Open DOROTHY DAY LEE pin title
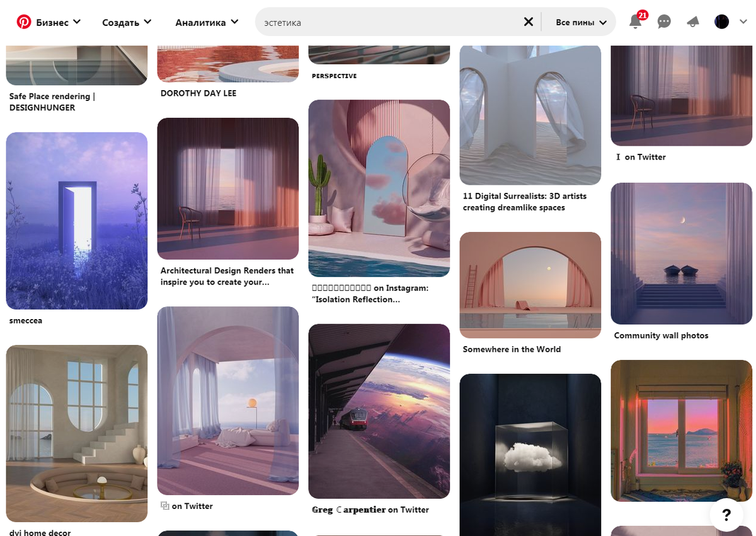 198,93
